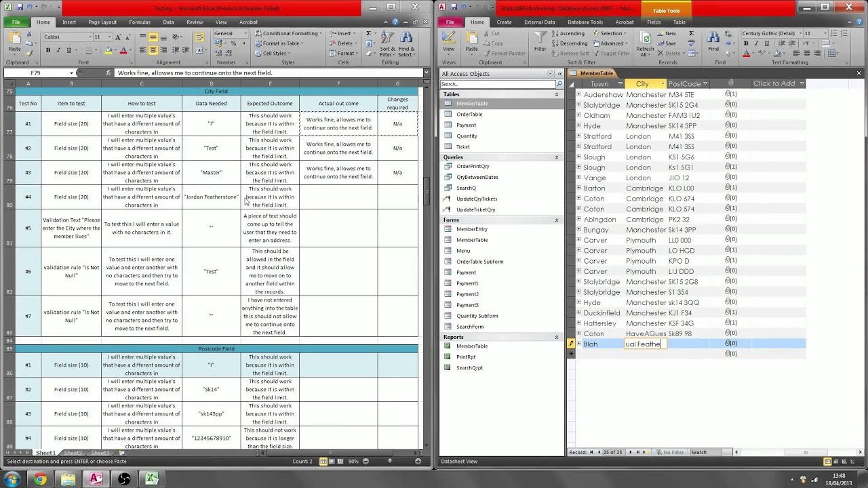Image resolution: width=868 pixels, height=488 pixels.
Task: Click Excel's Center alignment icon
Action: point(153,50)
